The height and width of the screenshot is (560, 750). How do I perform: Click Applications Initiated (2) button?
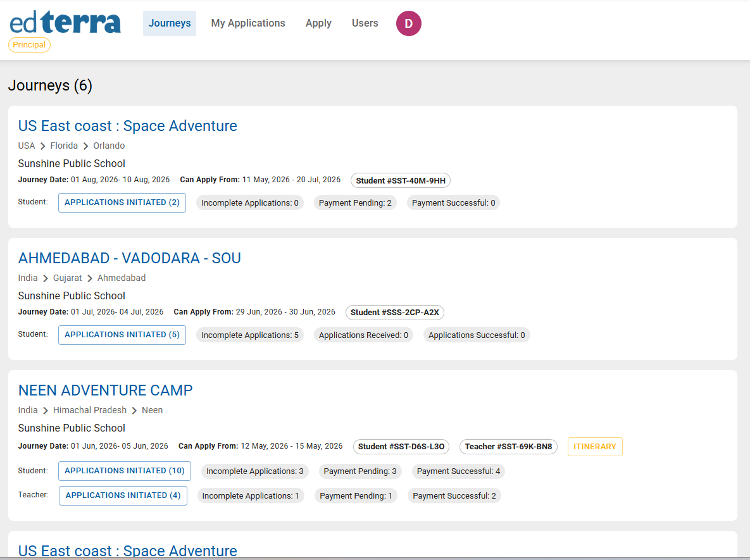click(x=122, y=202)
